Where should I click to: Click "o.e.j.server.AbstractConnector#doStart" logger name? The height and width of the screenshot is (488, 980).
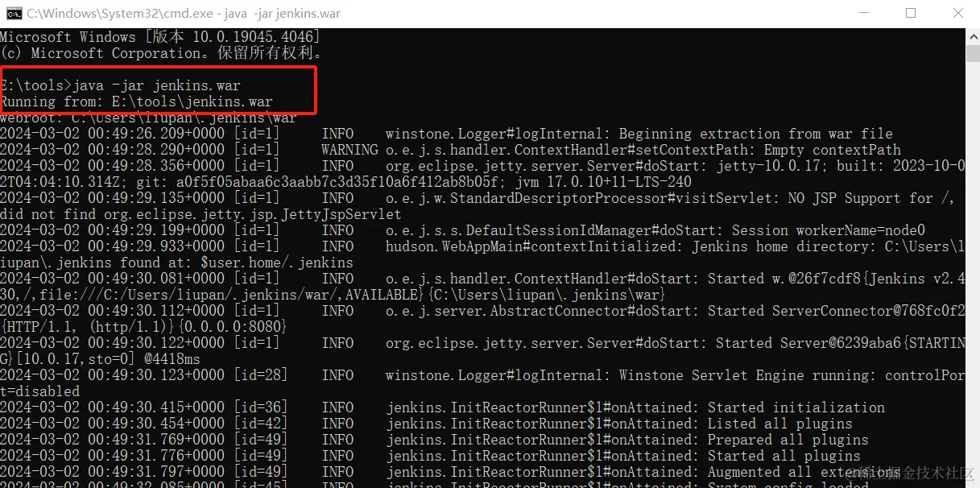point(542,311)
